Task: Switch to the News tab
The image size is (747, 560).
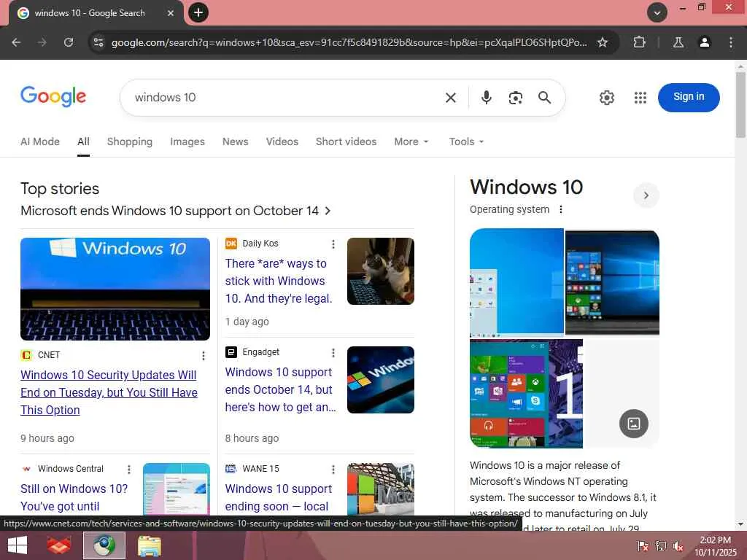Action: [x=236, y=141]
